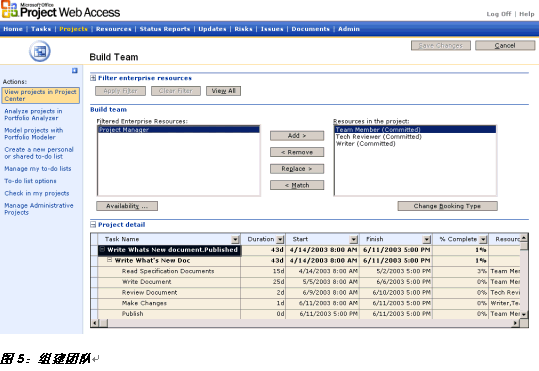Click Create a new personal or shared to-do list
This screenshot has height=371, width=539.
coord(39,153)
